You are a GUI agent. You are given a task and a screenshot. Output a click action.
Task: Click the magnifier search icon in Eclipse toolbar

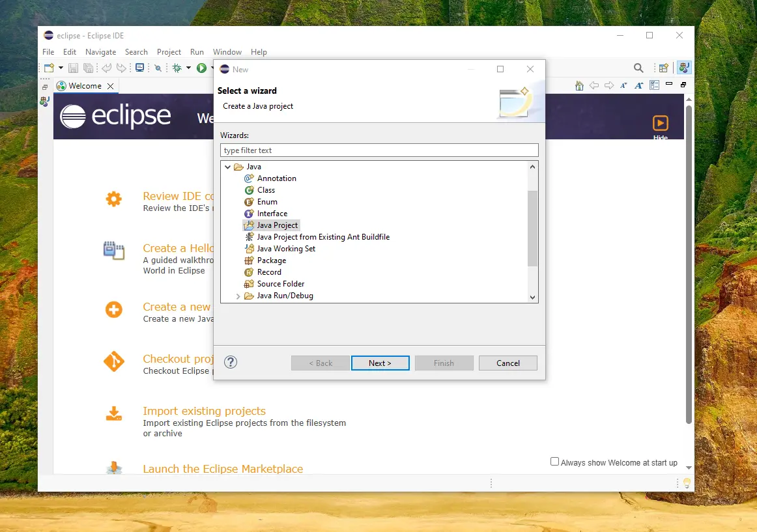pyautogui.click(x=638, y=68)
